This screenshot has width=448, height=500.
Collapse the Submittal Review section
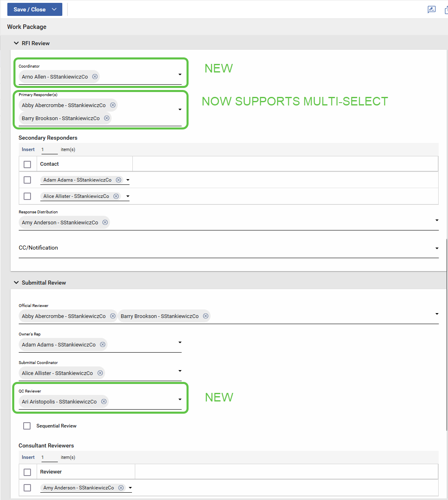16,283
